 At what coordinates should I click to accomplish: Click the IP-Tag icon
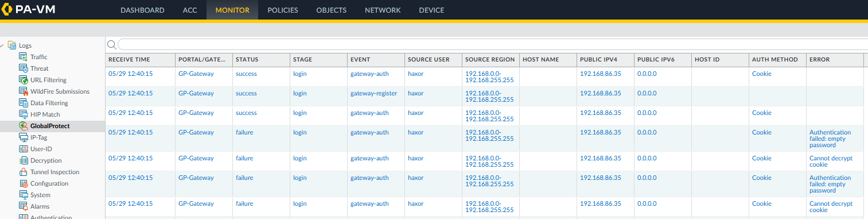[x=24, y=137]
